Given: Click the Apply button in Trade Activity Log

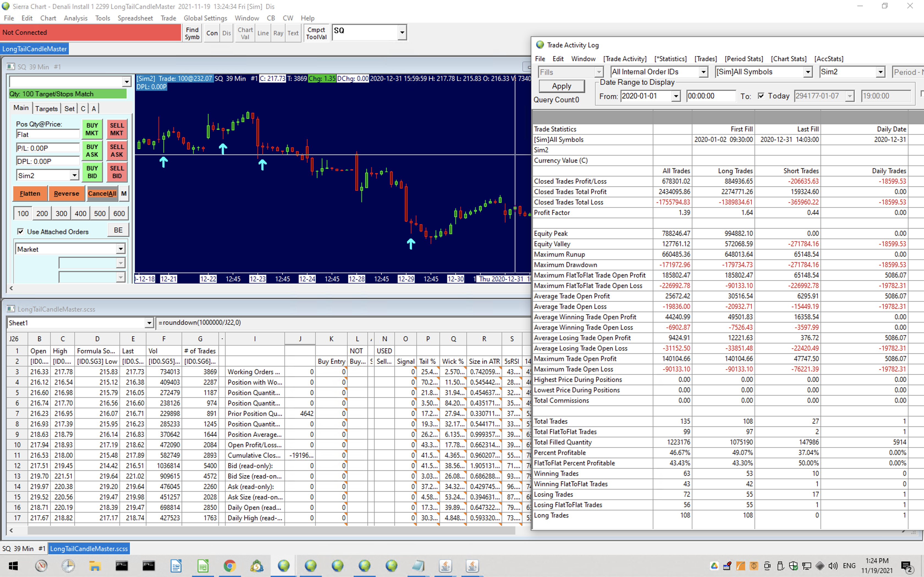Looking at the screenshot, I should pos(561,86).
